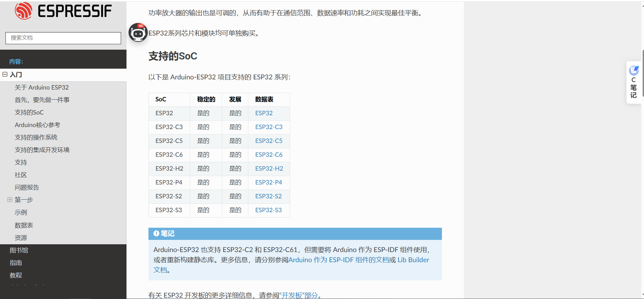The image size is (644, 299).
Task: Open Arduino核心参考 sidebar entry
Action: 37,125
